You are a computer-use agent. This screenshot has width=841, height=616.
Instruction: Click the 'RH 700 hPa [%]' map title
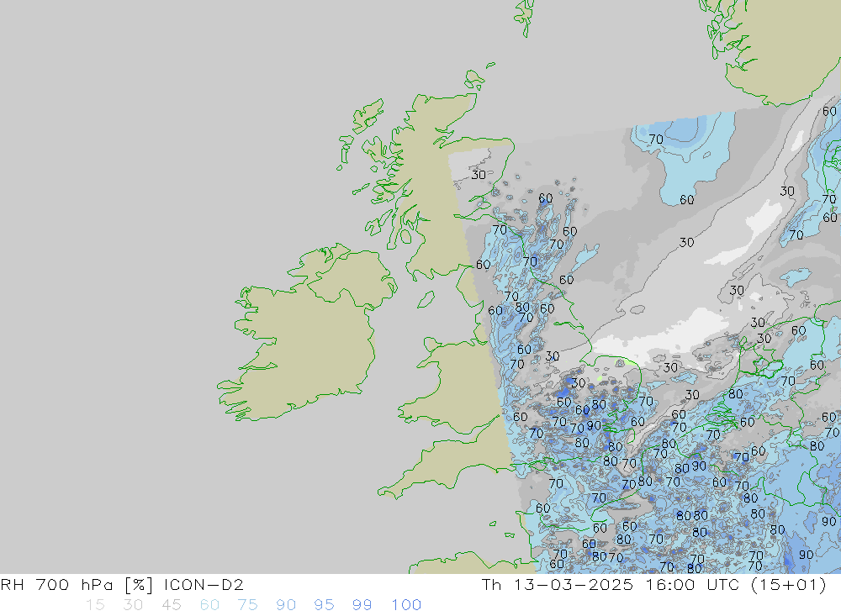pyautogui.click(x=77, y=584)
